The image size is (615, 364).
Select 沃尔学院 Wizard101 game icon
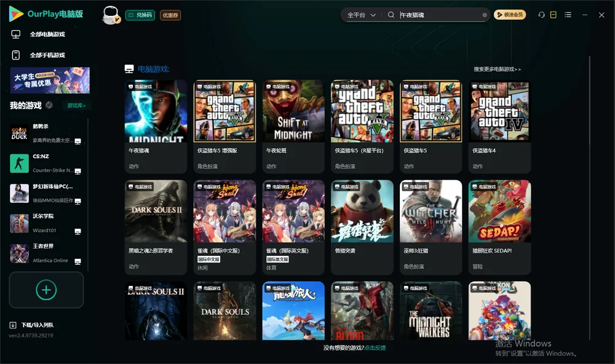coord(19,224)
